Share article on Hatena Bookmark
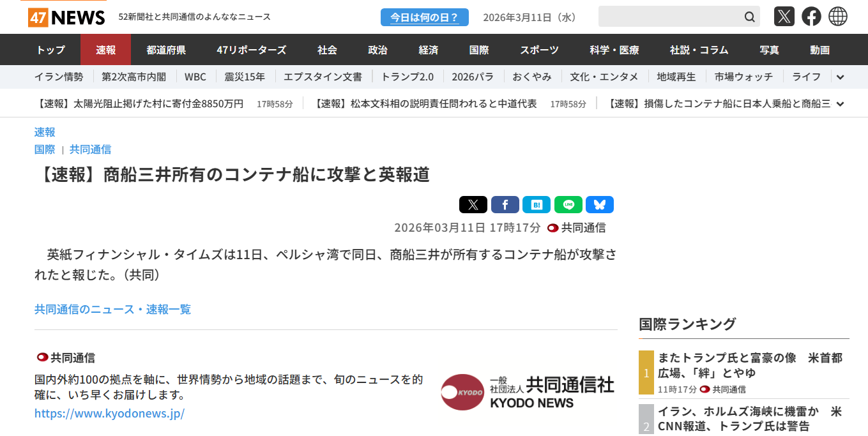Image resolution: width=868 pixels, height=436 pixels. pyautogui.click(x=537, y=205)
